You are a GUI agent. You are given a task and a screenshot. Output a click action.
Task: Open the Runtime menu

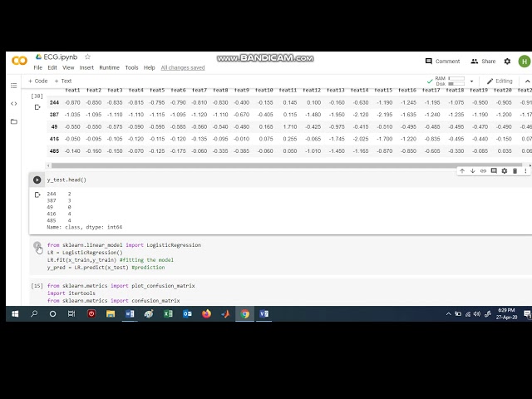[109, 67]
